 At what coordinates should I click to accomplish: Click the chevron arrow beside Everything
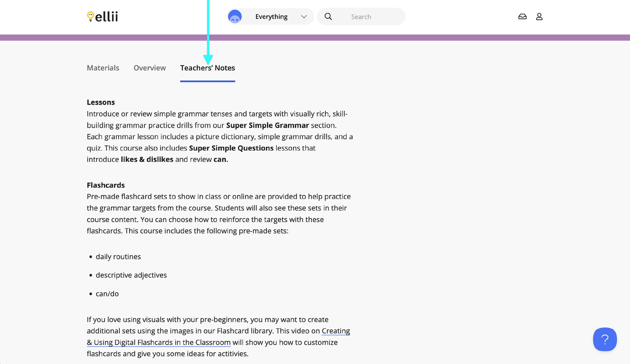click(x=304, y=17)
